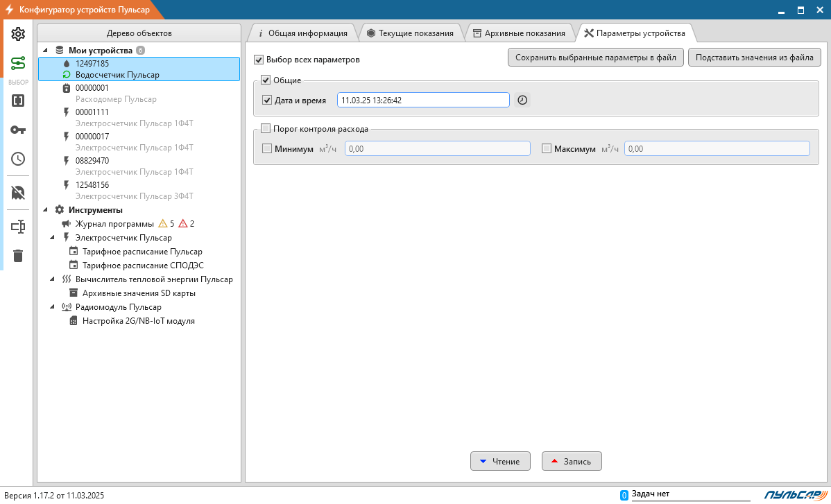Click the Максимум flow value field

tap(717, 149)
